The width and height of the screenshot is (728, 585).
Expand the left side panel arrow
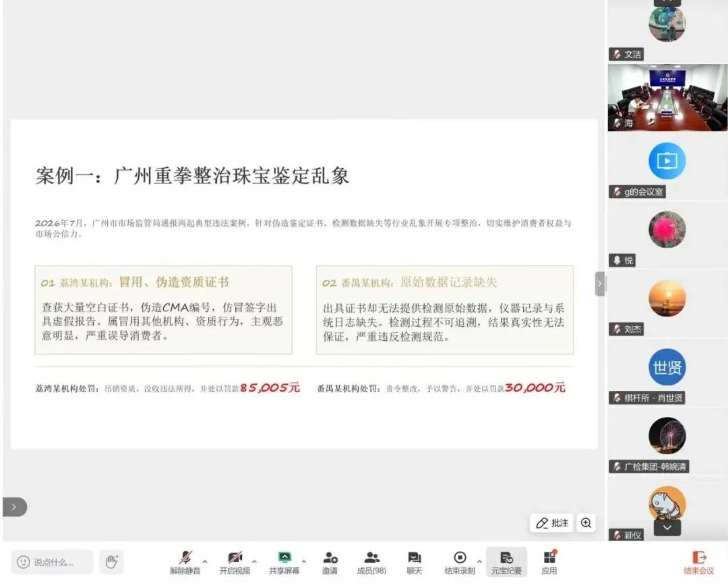click(14, 507)
